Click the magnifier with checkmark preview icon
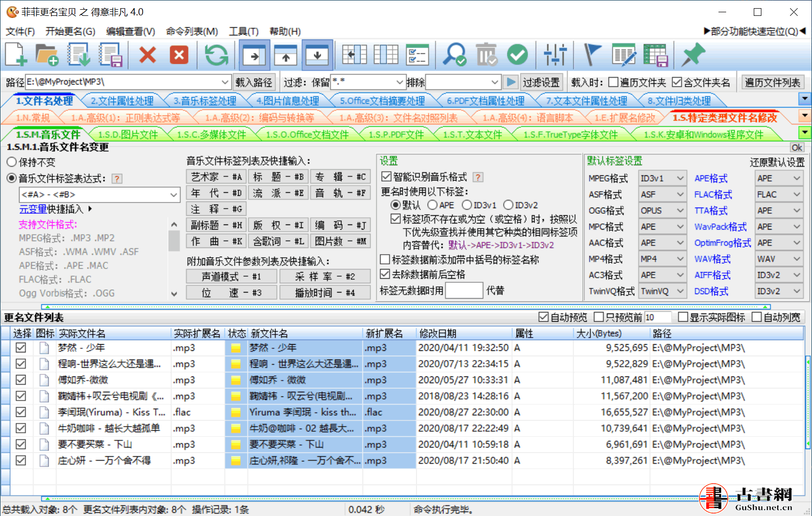Screen dimensions: 812x516 click(454, 55)
